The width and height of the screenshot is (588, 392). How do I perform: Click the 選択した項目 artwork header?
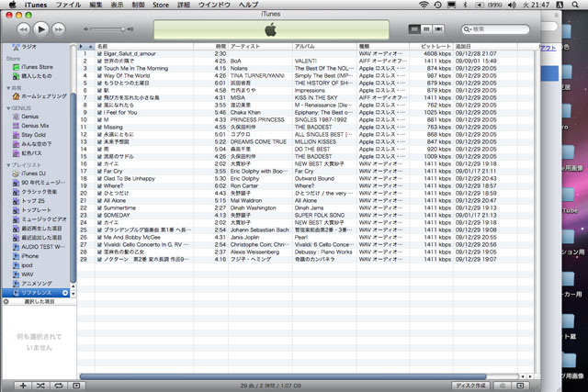39,302
